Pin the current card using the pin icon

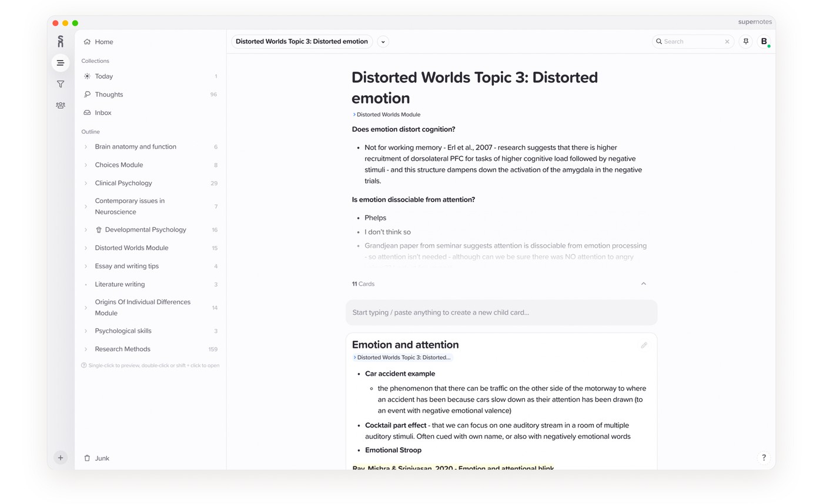[x=745, y=41]
